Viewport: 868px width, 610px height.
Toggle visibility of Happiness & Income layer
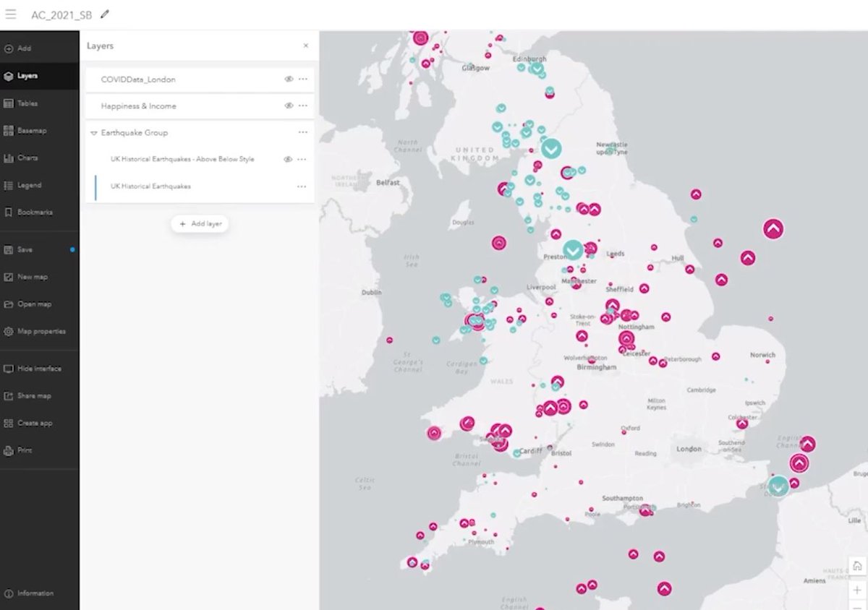pyautogui.click(x=288, y=106)
